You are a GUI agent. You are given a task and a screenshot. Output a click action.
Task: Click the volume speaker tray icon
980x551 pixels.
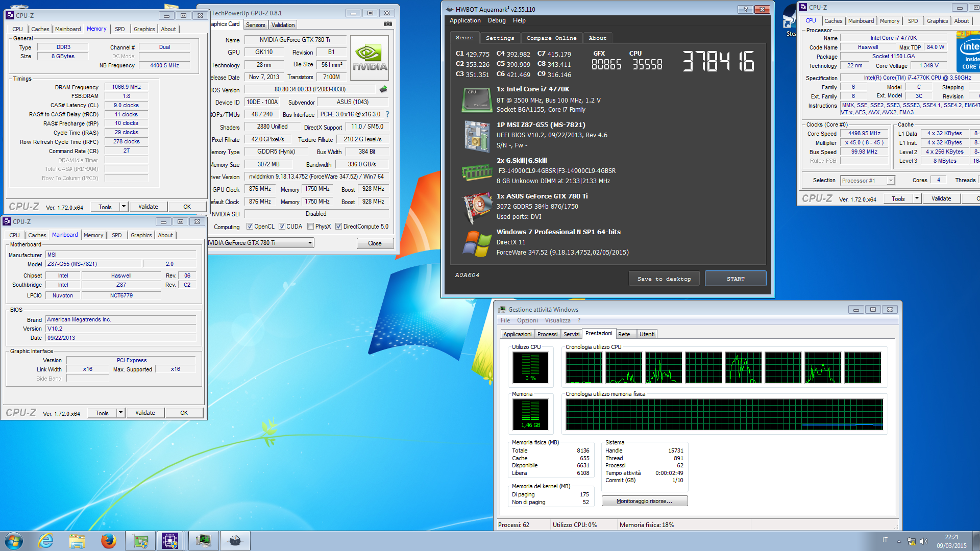923,541
